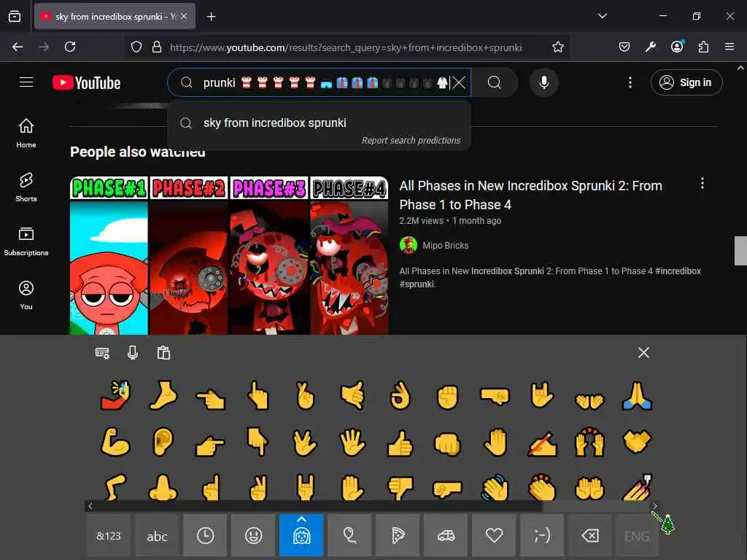Insert the writing hand emoji
747x560 pixels.
pyautogui.click(x=542, y=443)
